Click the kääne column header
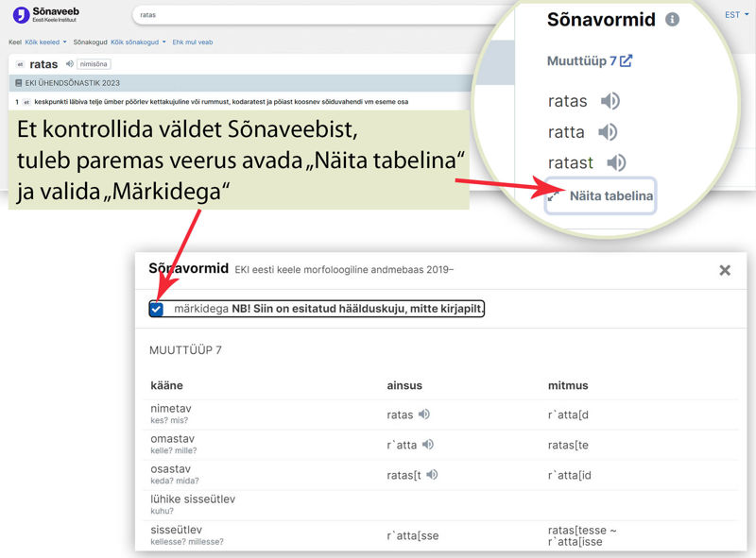The height and width of the screenshot is (558, 756). (x=167, y=385)
